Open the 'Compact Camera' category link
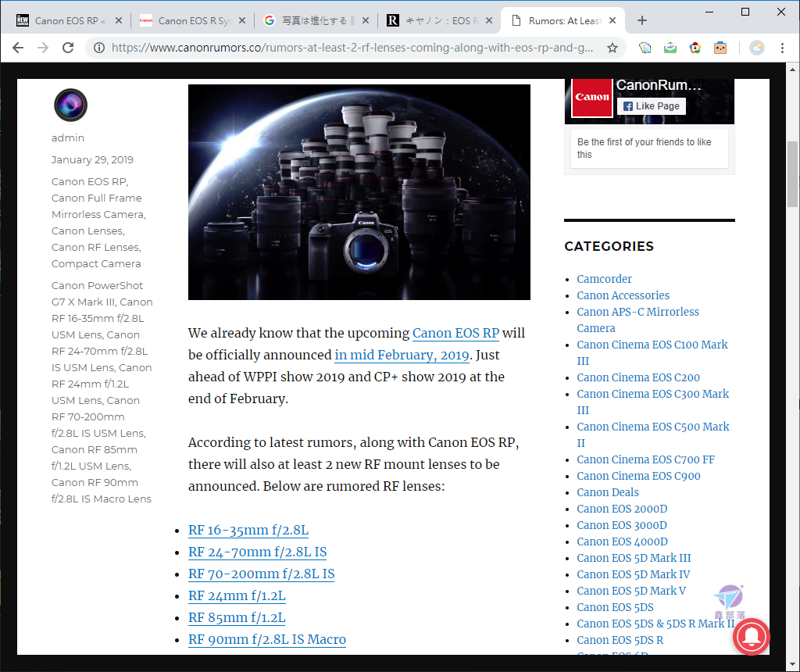800x672 pixels. (96, 264)
